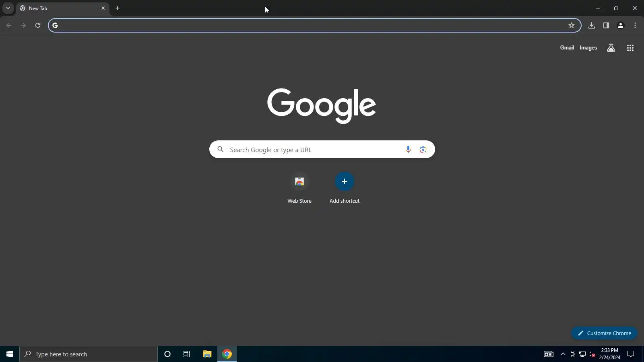Open the tab search dropdown arrow
The width and height of the screenshot is (644, 362).
[8, 8]
